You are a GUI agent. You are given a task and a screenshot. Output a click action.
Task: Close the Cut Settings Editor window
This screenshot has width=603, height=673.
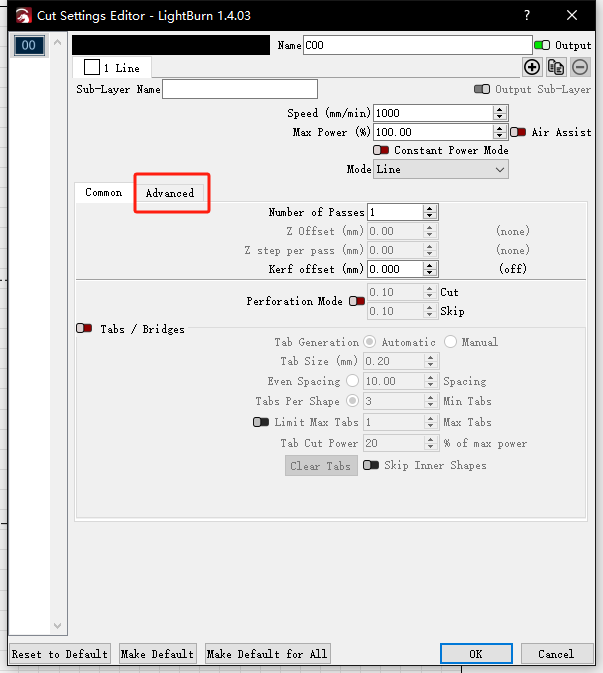[x=572, y=15]
